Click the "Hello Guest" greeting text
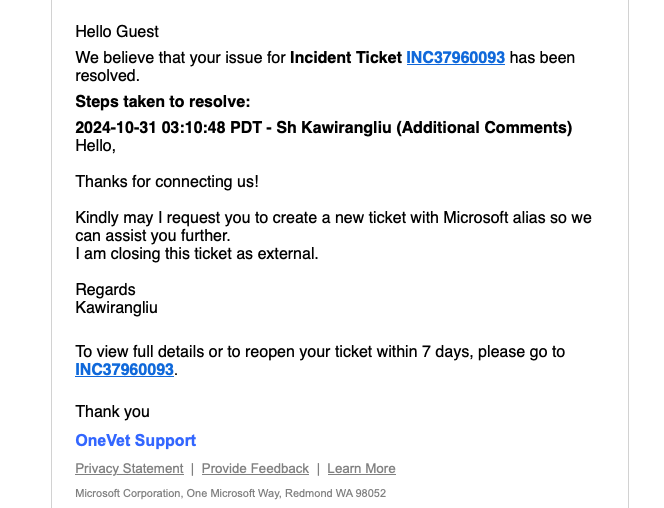664x508 pixels. [x=117, y=32]
